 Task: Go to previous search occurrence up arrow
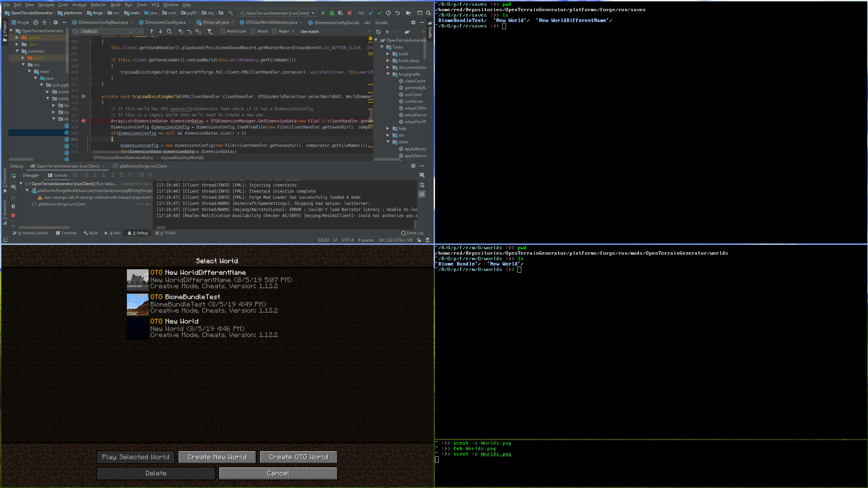152,31
